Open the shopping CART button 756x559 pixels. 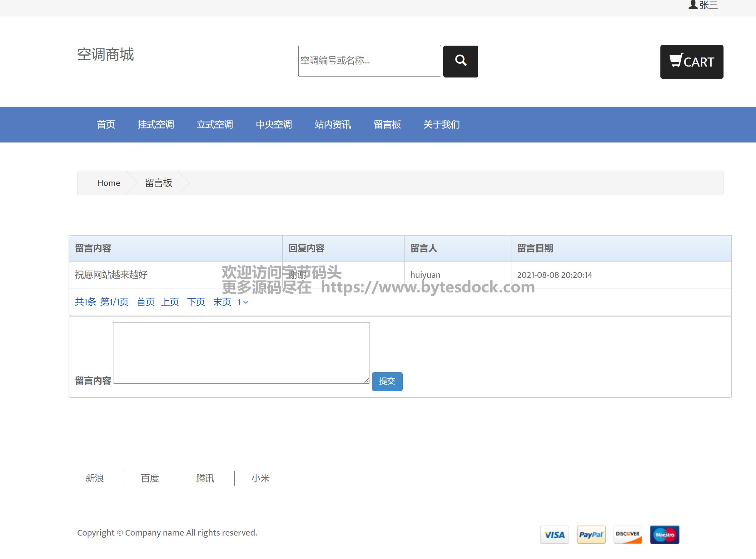(691, 62)
